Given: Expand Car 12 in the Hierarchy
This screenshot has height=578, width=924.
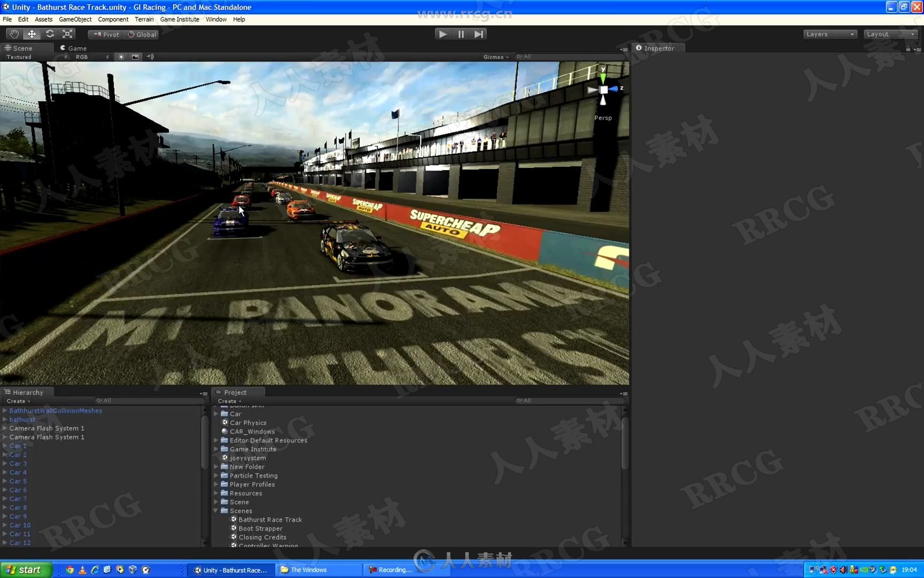Looking at the screenshot, I should point(4,543).
